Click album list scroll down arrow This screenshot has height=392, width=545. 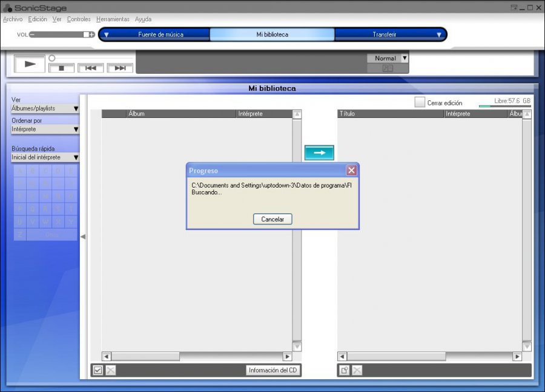tap(297, 347)
